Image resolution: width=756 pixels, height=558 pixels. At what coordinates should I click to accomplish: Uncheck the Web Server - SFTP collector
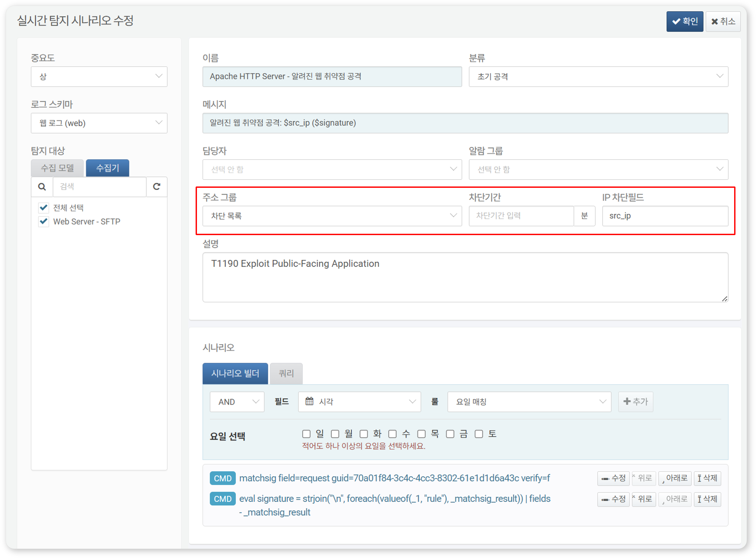(x=44, y=222)
